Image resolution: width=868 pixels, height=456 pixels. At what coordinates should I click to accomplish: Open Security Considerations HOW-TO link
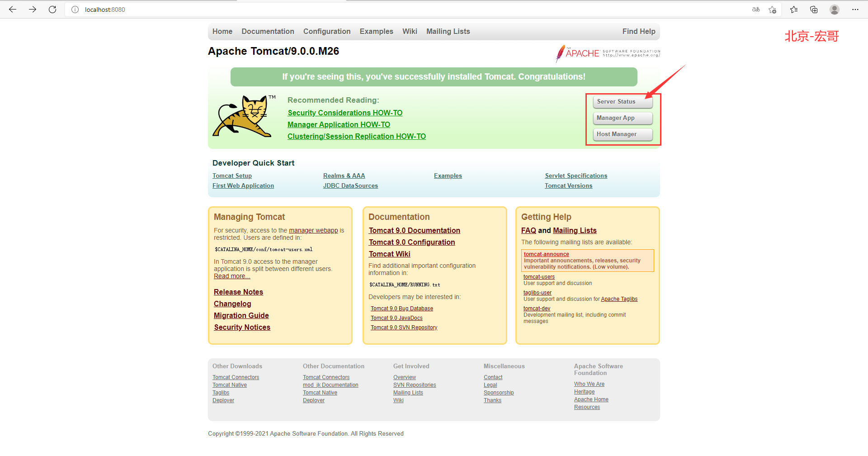coord(345,113)
